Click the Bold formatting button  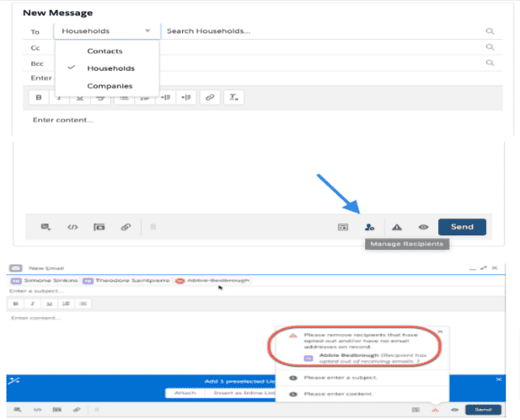[39, 97]
